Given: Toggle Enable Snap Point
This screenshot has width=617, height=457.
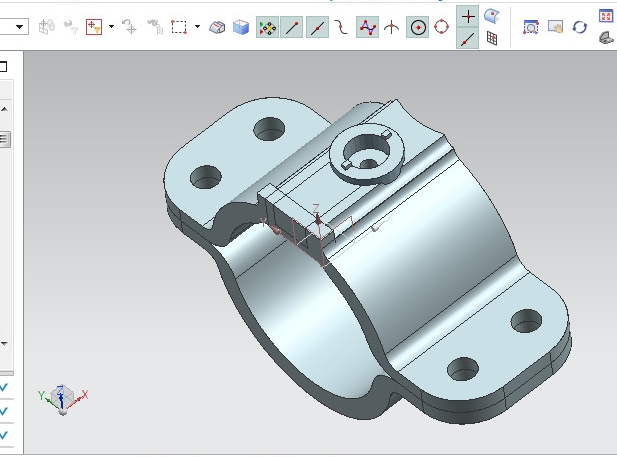Looking at the screenshot, I should (x=268, y=28).
